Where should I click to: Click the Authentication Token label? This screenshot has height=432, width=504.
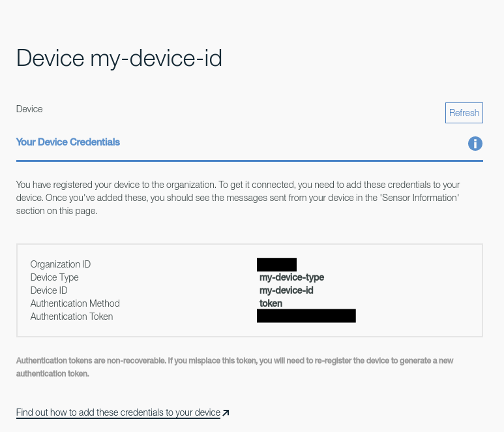72,316
